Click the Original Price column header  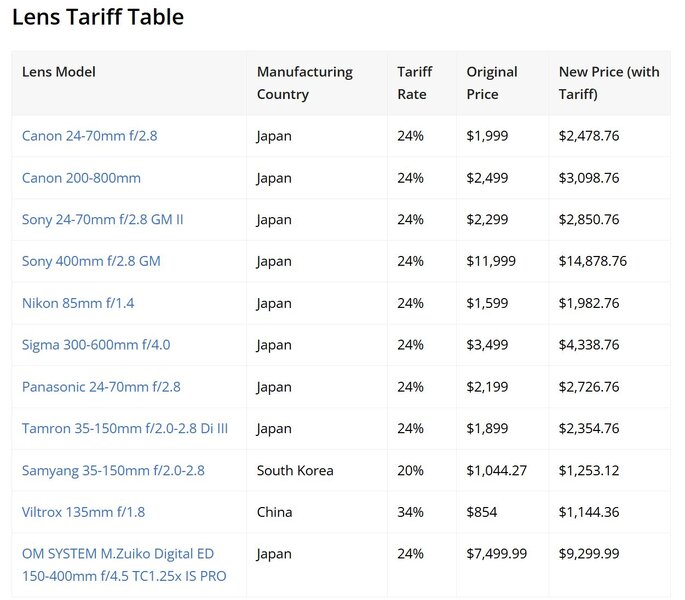pyautogui.click(x=492, y=83)
